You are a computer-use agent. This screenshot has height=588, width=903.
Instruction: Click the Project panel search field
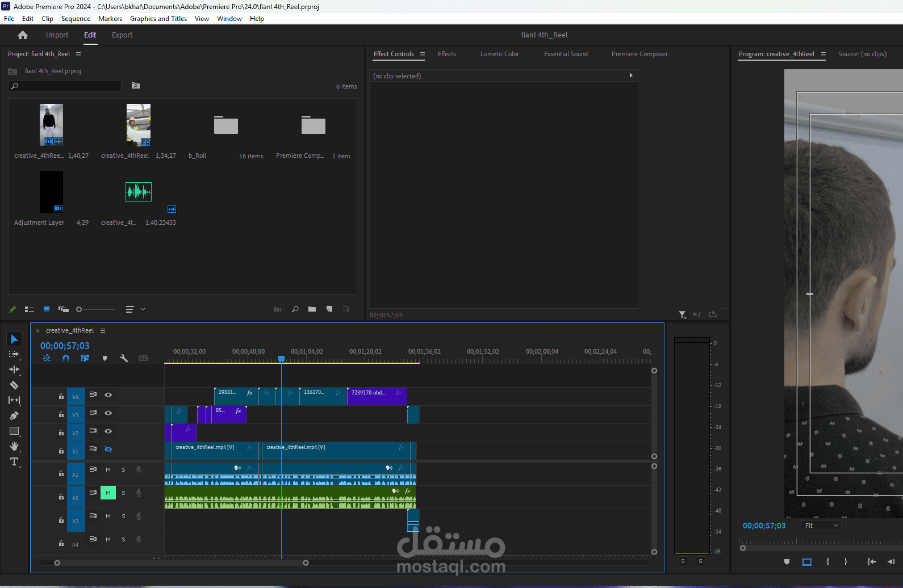65,86
